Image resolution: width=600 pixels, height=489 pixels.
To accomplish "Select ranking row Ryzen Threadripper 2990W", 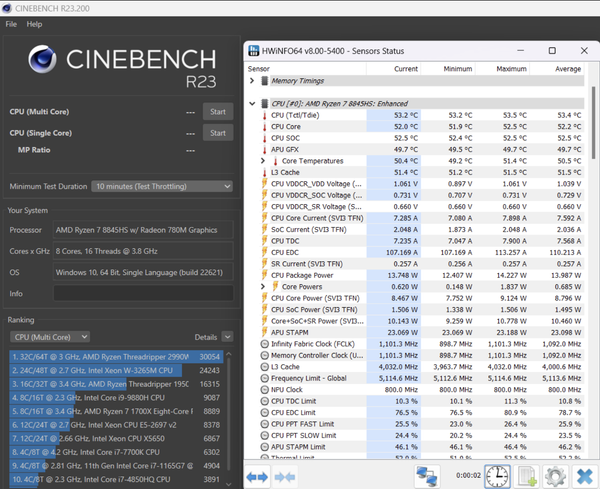I will click(116, 357).
